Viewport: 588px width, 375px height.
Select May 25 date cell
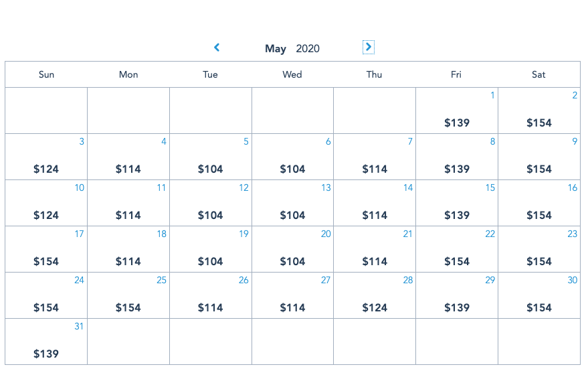[128, 296]
